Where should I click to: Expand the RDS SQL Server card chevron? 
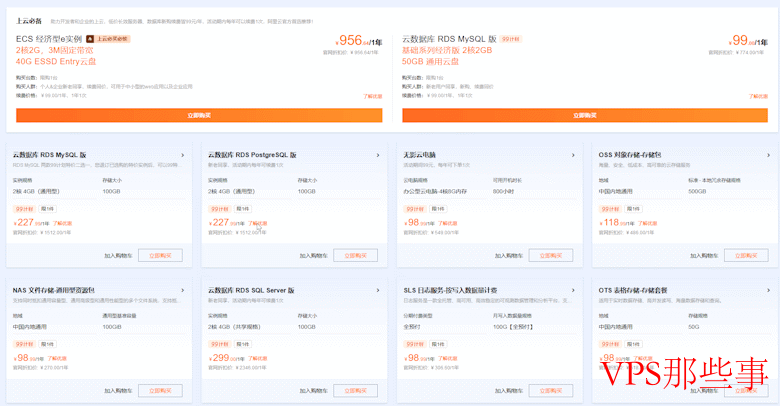click(x=378, y=291)
